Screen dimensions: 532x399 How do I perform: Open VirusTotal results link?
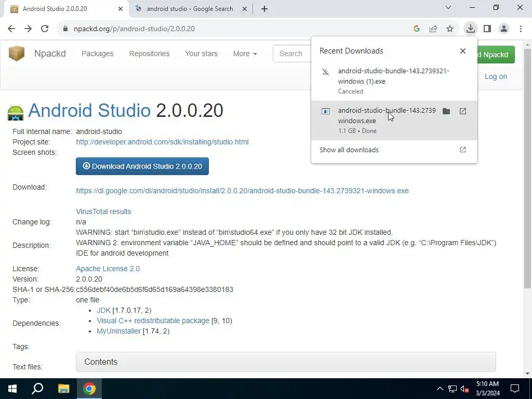103,211
